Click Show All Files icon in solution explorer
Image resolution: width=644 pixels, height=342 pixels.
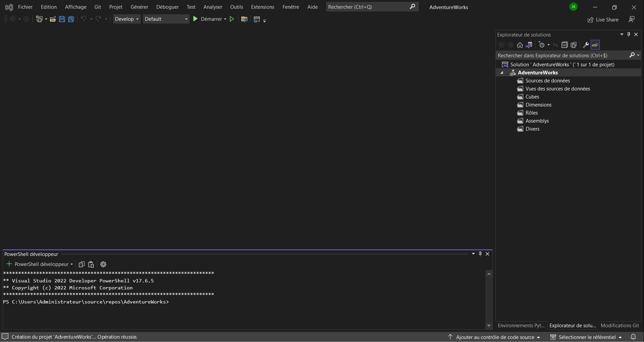(x=574, y=45)
